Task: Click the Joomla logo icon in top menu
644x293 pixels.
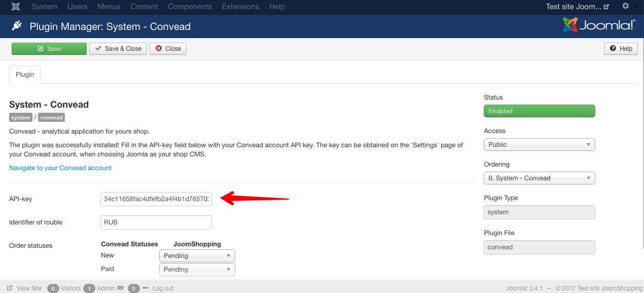Action: click(x=16, y=7)
